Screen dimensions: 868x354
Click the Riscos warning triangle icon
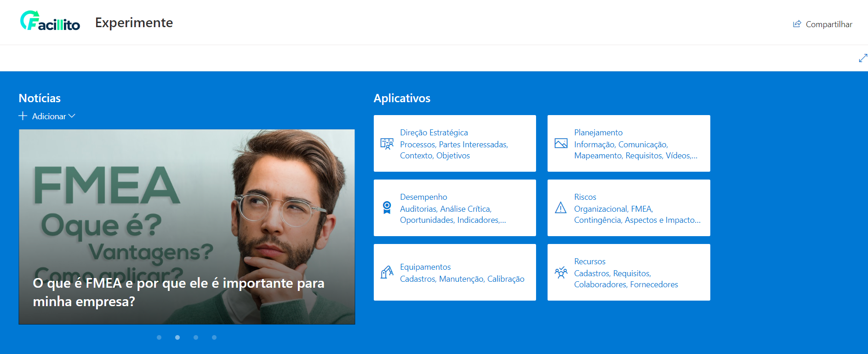point(561,208)
